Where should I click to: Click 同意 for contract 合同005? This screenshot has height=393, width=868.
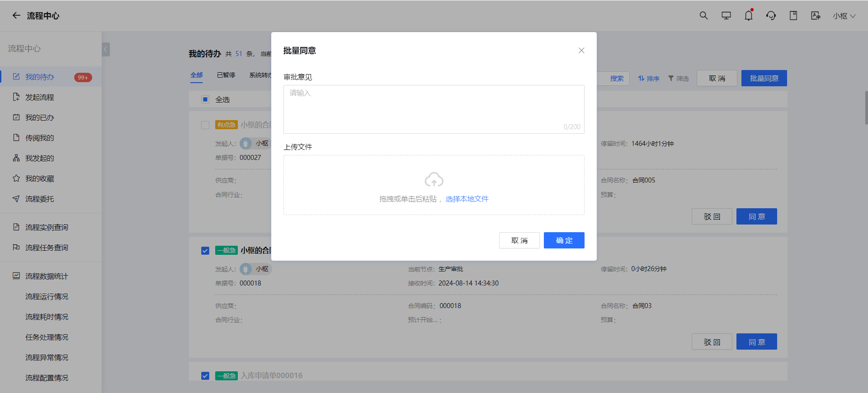[757, 216]
